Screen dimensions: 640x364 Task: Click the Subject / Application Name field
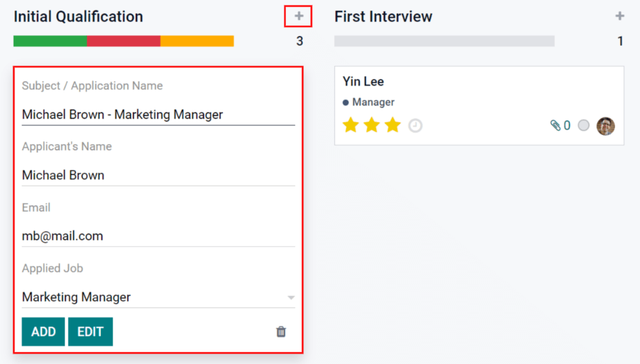[158, 114]
